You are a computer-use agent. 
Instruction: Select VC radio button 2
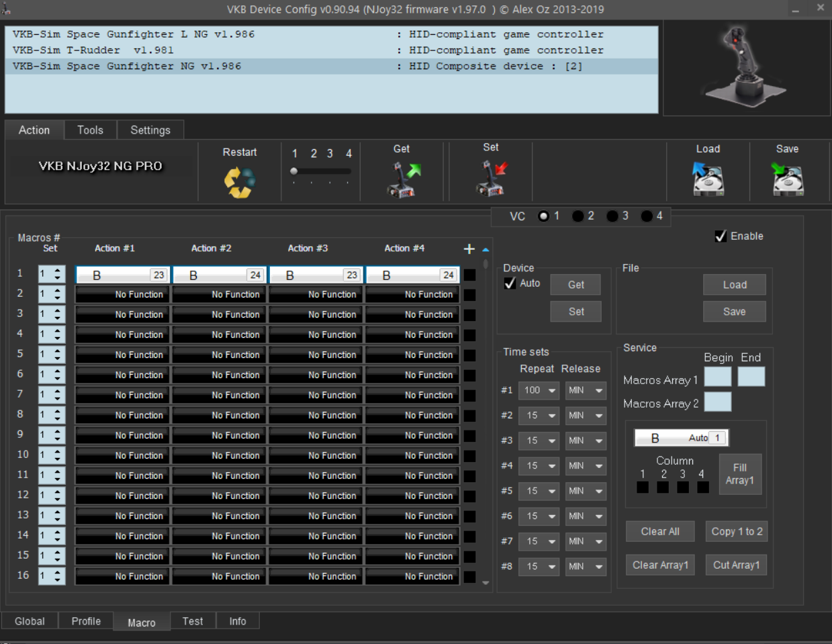(x=577, y=216)
